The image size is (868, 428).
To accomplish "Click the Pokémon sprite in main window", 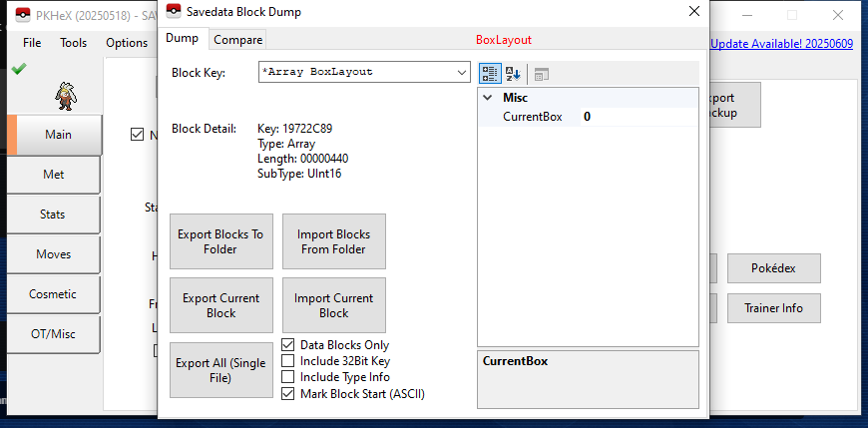I will (54, 96).
